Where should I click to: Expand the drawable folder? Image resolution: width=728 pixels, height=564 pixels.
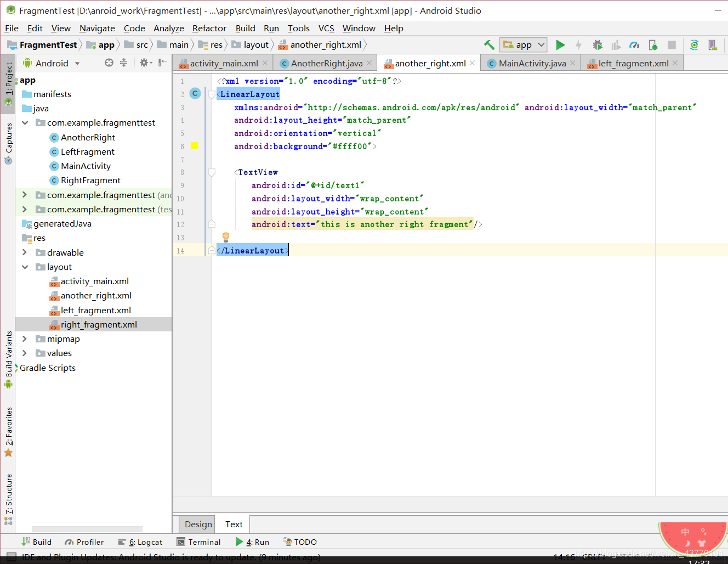(25, 252)
